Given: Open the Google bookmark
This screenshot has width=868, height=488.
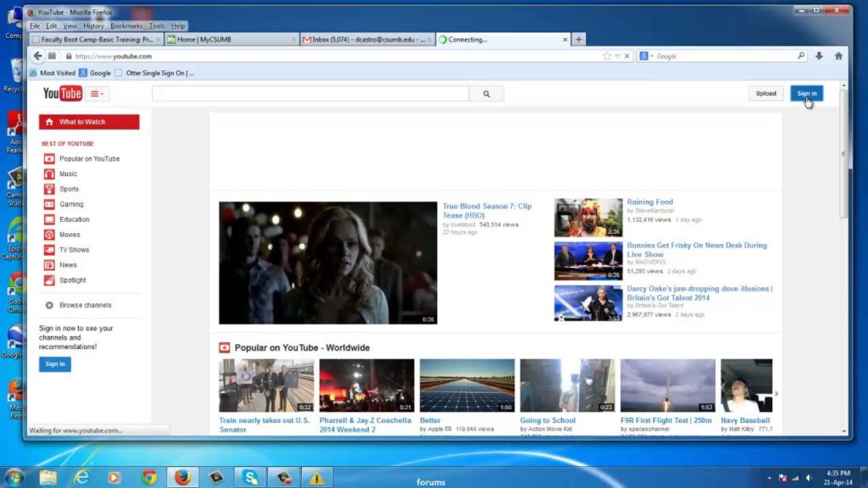Looking at the screenshot, I should point(95,73).
